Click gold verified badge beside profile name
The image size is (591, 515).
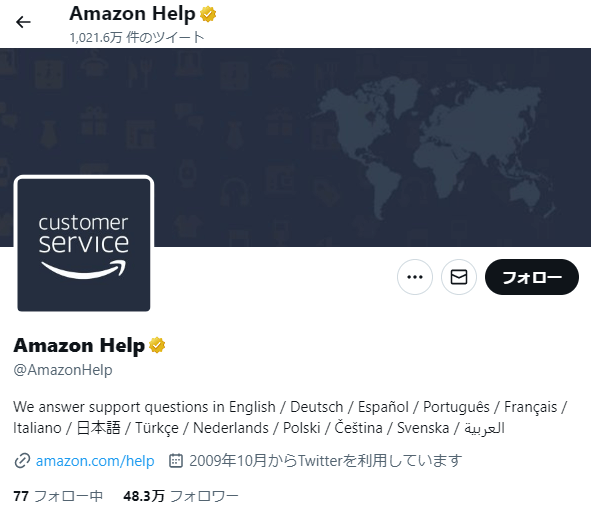[157, 345]
